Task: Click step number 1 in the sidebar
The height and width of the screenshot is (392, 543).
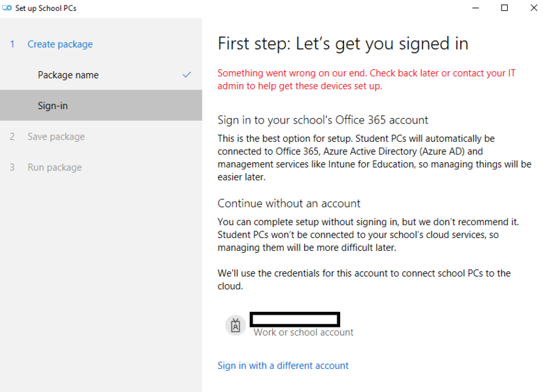Action: (x=12, y=44)
